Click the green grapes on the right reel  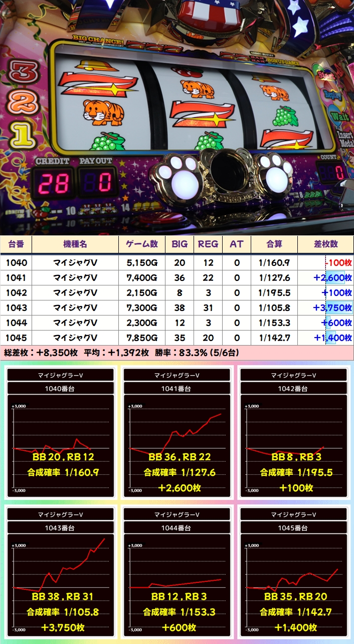[285, 117]
